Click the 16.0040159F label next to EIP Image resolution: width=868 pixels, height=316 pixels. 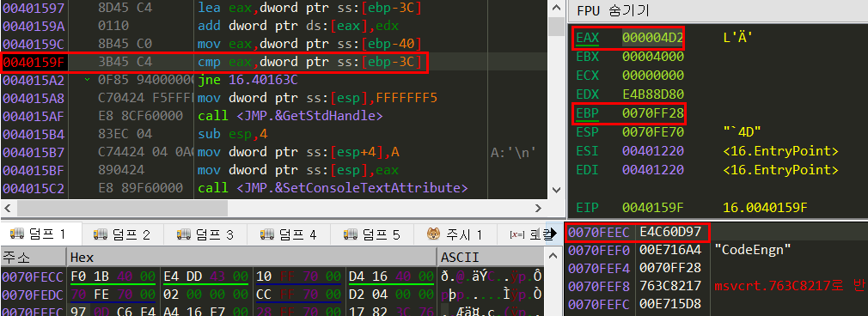[x=765, y=208]
